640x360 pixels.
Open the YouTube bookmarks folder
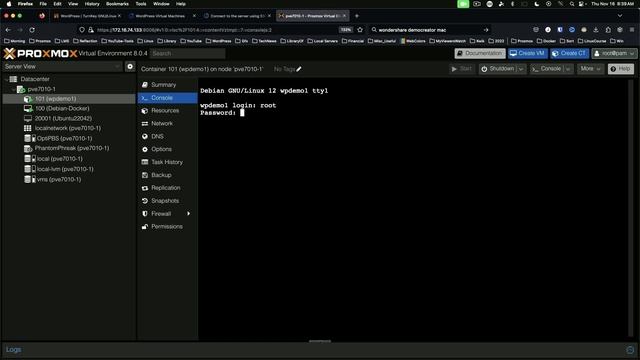tap(191, 41)
